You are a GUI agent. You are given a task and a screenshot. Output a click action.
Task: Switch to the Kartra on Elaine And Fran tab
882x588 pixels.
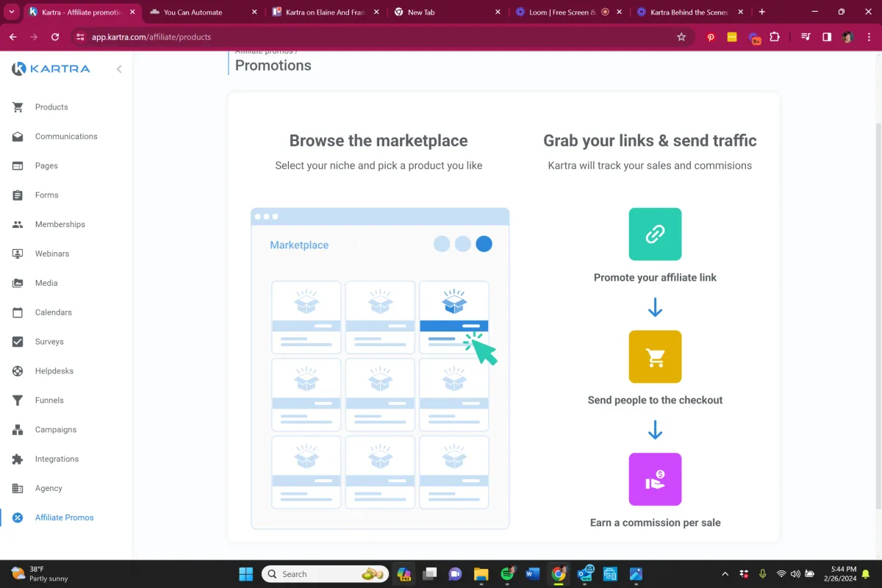[x=325, y=12]
